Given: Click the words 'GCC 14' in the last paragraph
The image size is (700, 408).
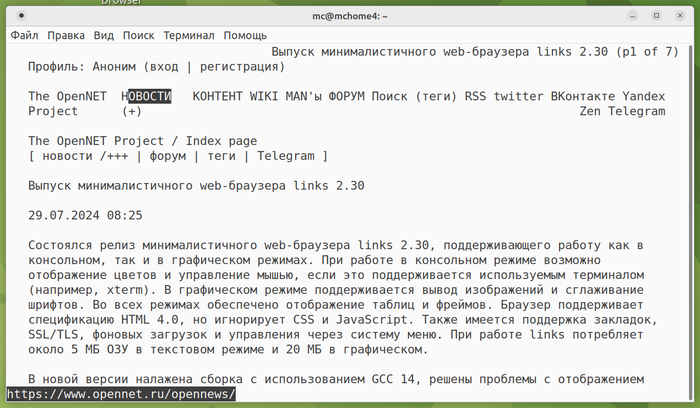Looking at the screenshot, I should (393, 379).
